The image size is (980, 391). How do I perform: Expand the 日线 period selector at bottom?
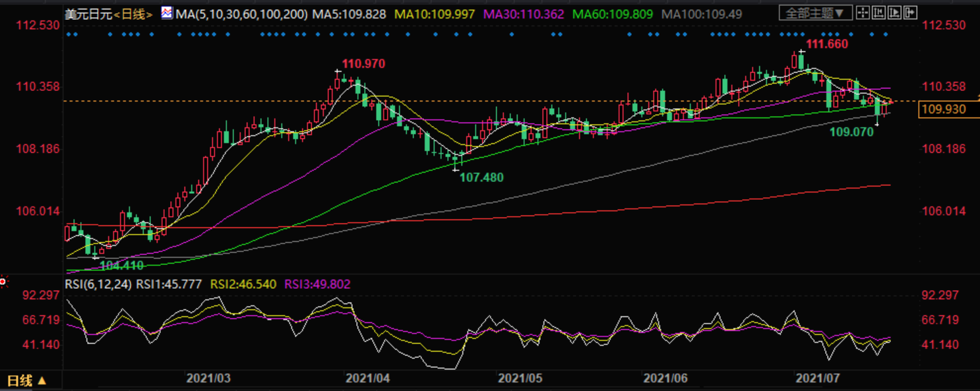(26, 380)
